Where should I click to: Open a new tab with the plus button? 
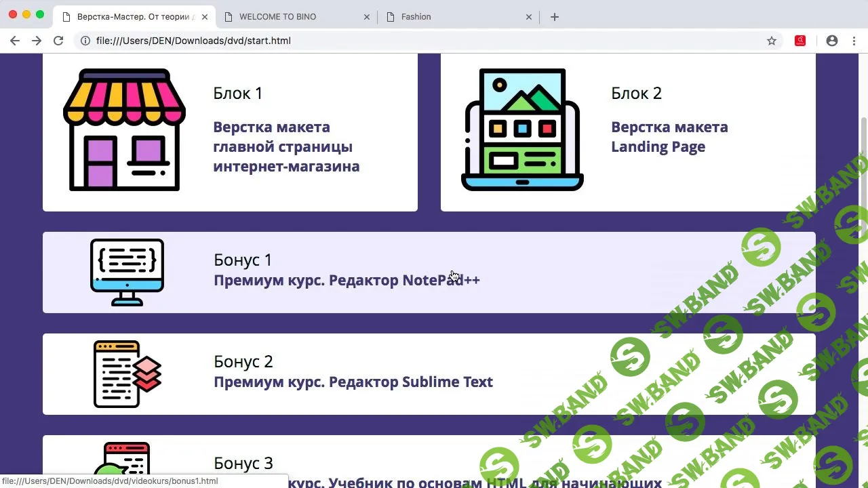(x=555, y=16)
